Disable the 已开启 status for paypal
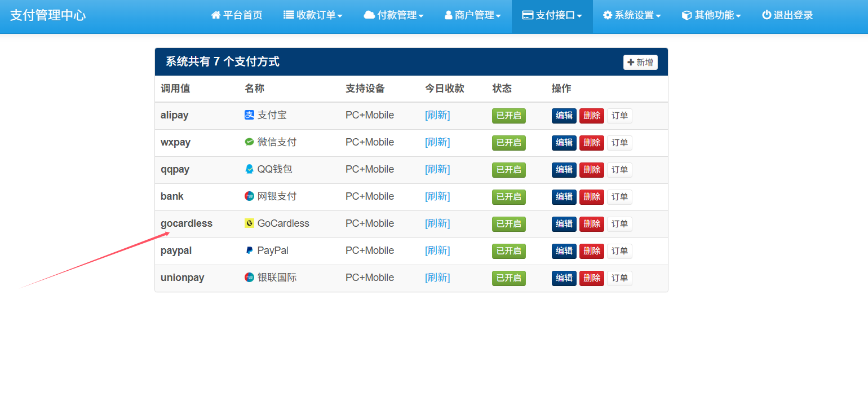The height and width of the screenshot is (409, 868). click(508, 251)
